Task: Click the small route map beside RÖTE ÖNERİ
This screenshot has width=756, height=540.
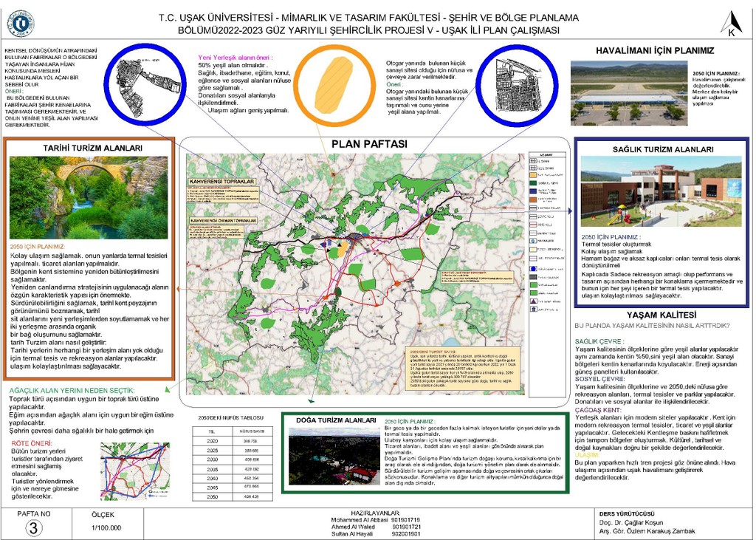Action: pyautogui.click(x=135, y=471)
